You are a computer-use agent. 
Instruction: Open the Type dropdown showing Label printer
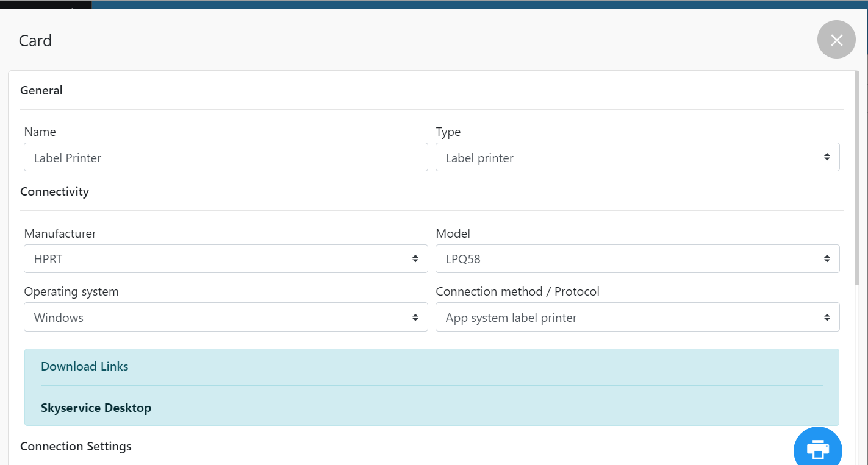coord(628,157)
